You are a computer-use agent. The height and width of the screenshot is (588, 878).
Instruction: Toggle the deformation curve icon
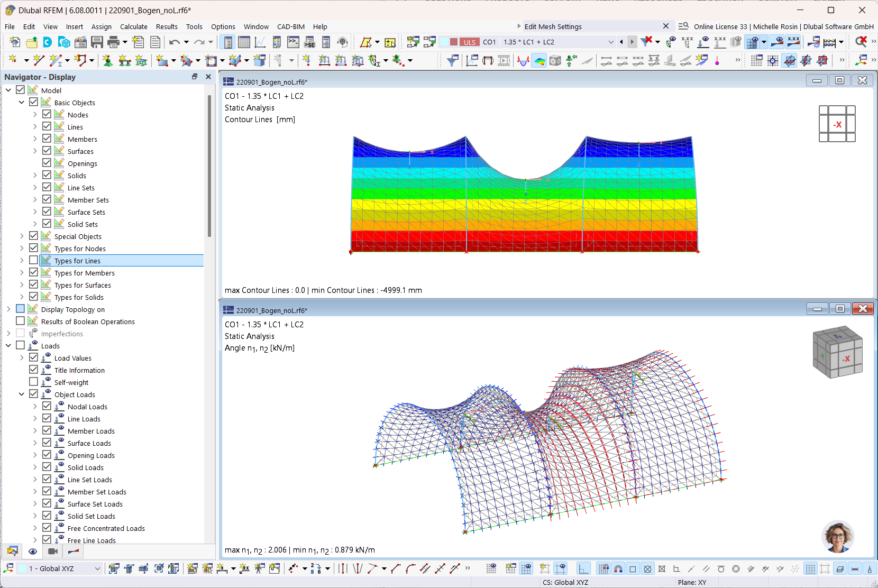(523, 61)
